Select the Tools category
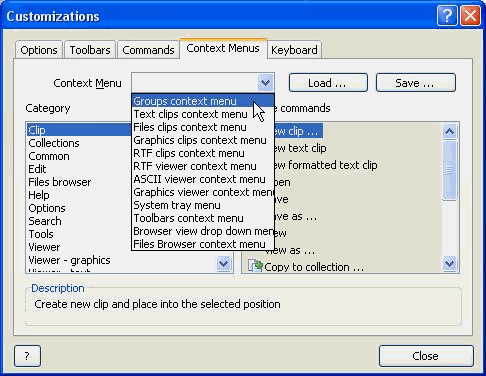Image resolution: width=486 pixels, height=376 pixels. 79,234
